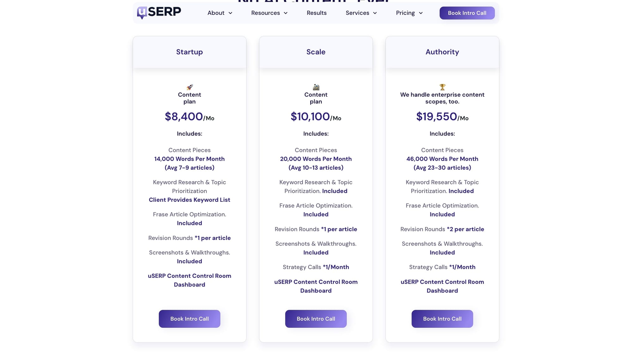The image size is (632, 364).
Task: Select the Results menu item
Action: pyautogui.click(x=316, y=13)
